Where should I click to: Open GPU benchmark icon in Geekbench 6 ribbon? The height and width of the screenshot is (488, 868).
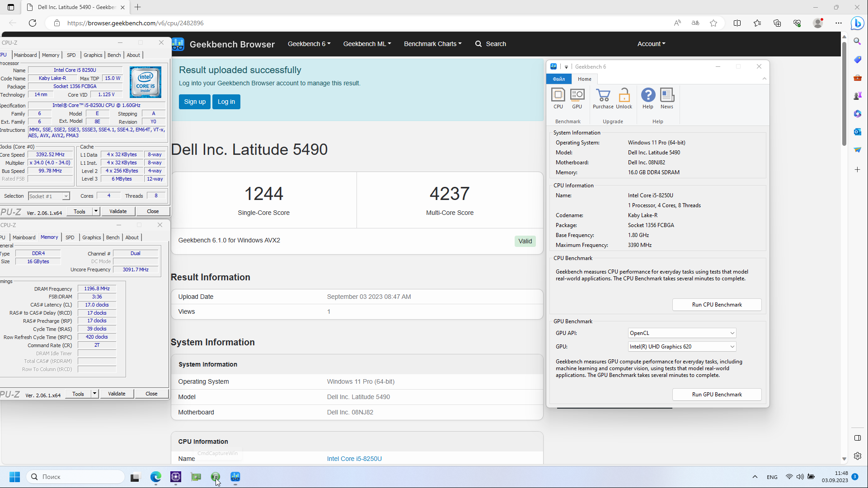pos(577,98)
